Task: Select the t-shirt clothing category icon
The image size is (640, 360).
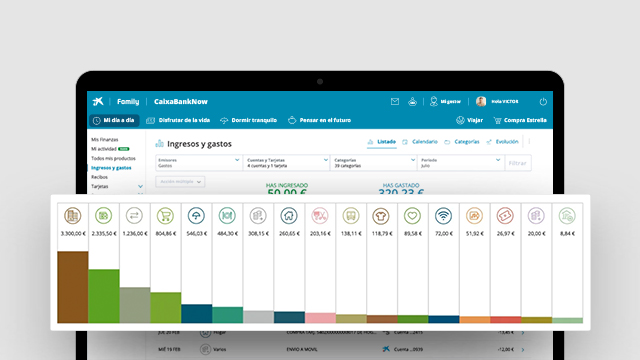Action: [381, 216]
